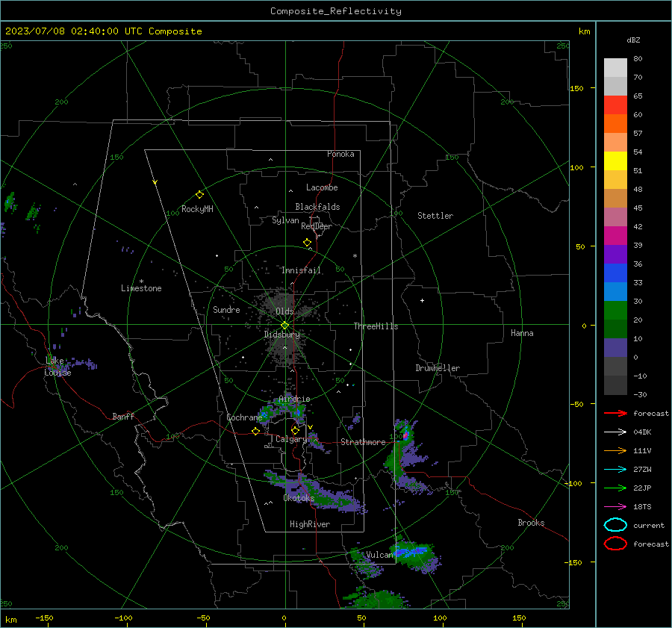Click the Lake Louise label
The height and width of the screenshot is (628, 672).
(57, 367)
